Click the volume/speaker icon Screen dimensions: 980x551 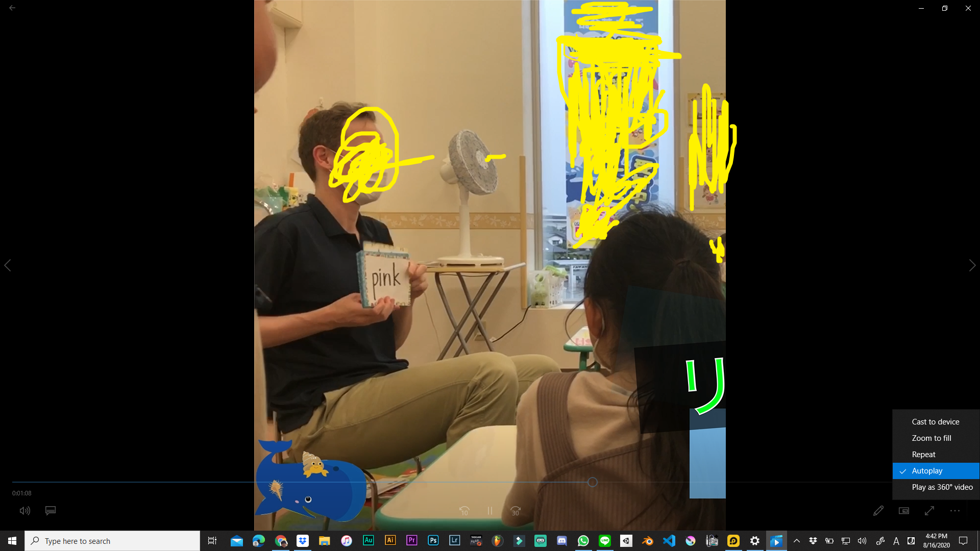click(25, 511)
